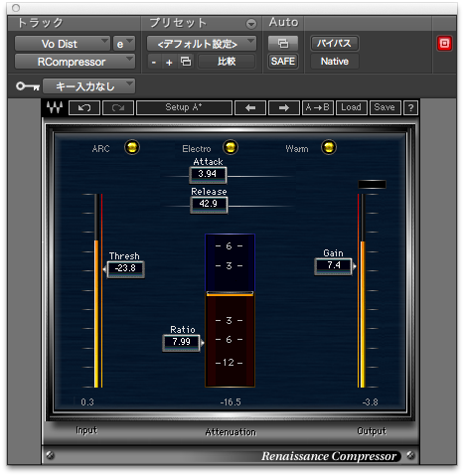Open the Vo Dist track selector dropdown
The width and height of the screenshot is (464, 476).
point(63,44)
